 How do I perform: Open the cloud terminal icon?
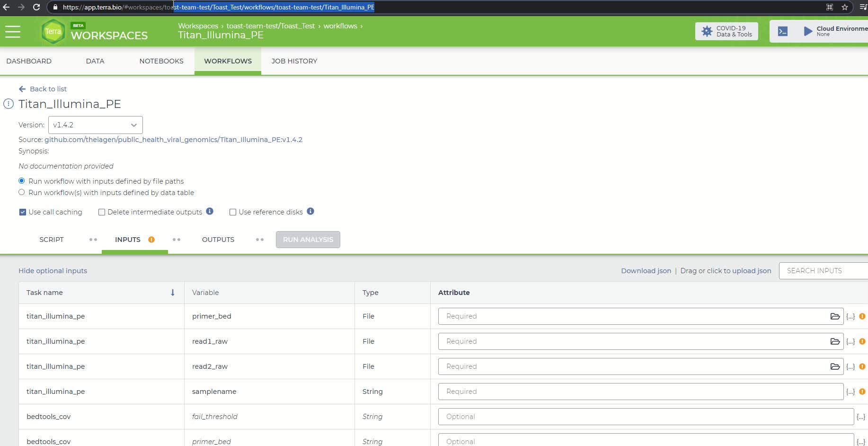pyautogui.click(x=783, y=32)
